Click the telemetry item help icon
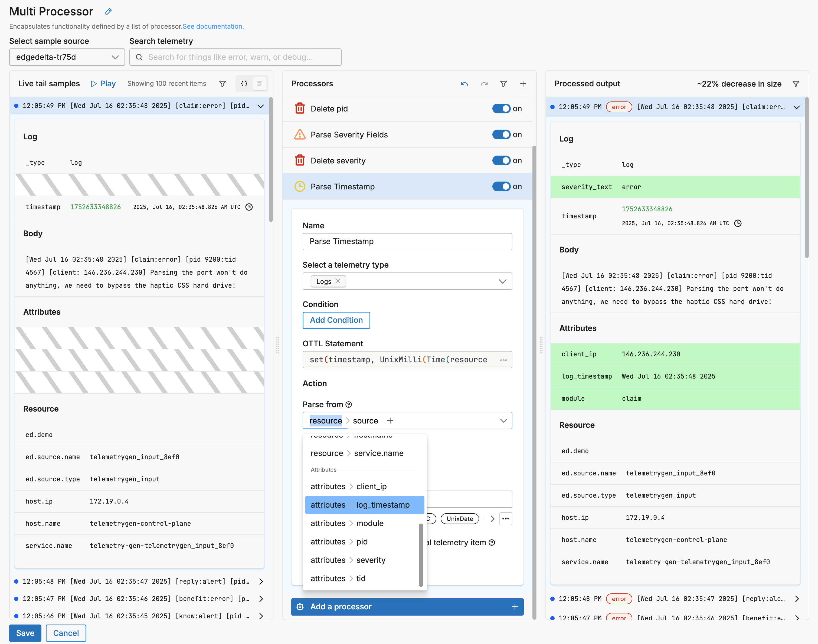Screen dimensions: 818x644 click(492, 543)
